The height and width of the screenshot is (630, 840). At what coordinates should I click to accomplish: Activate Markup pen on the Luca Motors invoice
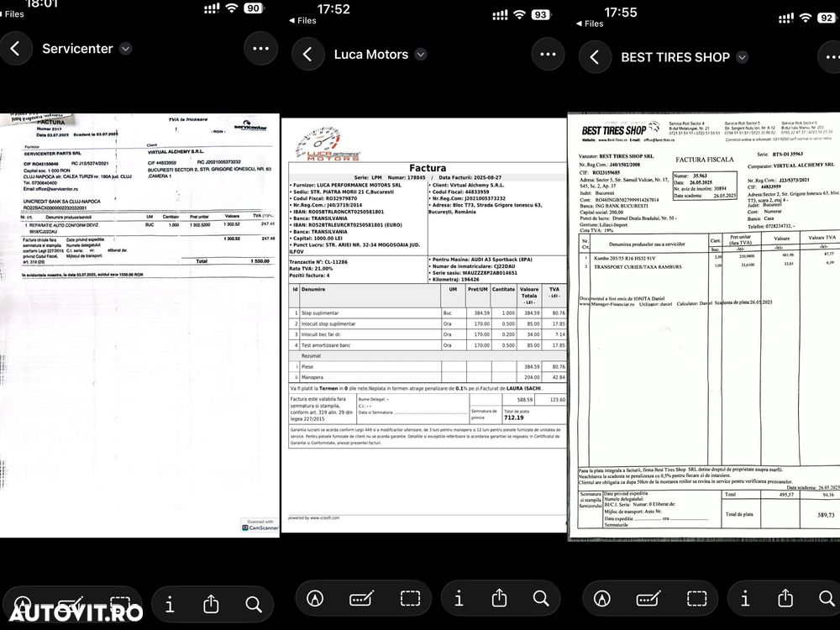pos(314,598)
